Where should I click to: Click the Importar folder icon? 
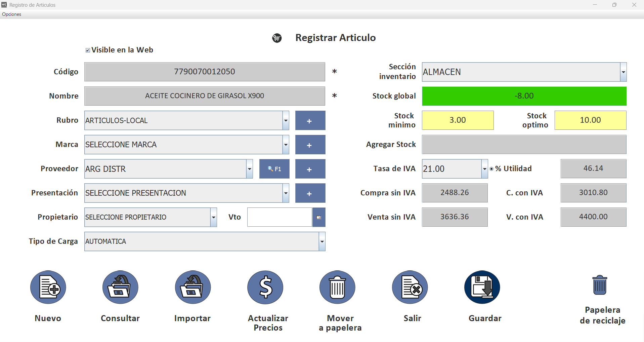tap(193, 287)
